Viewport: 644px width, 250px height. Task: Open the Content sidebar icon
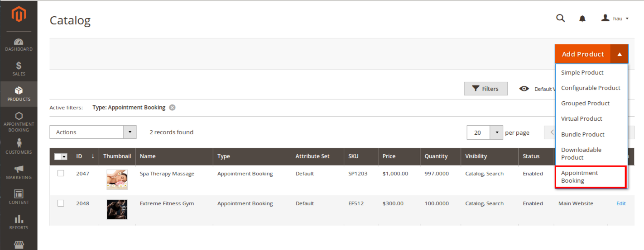click(x=19, y=197)
